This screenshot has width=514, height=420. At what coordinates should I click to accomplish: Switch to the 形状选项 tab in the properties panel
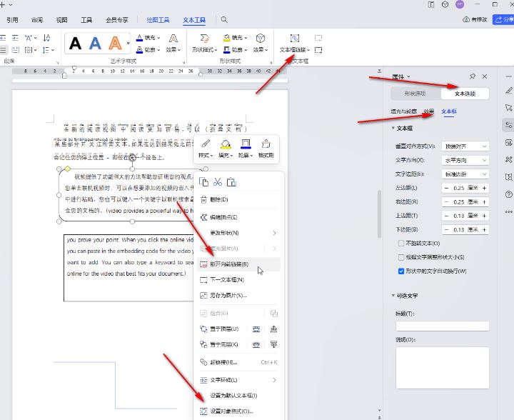415,94
